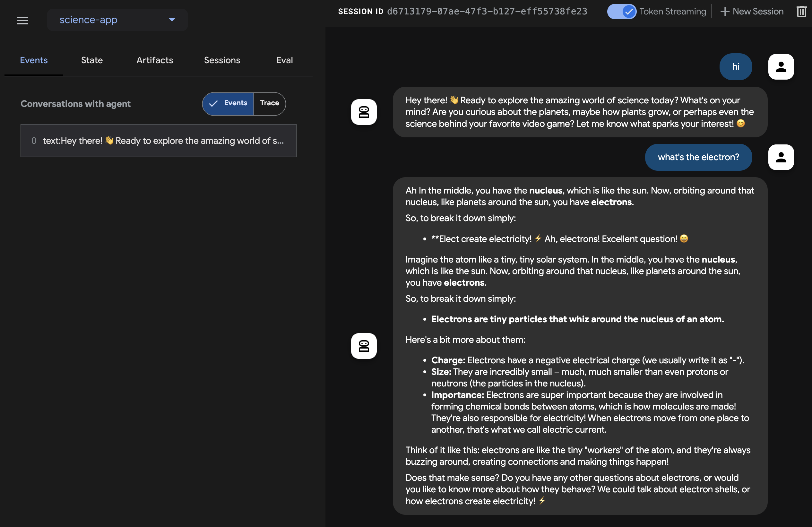This screenshot has height=527, width=812.
Task: Select the Events view toggle button
Action: pyautogui.click(x=228, y=103)
